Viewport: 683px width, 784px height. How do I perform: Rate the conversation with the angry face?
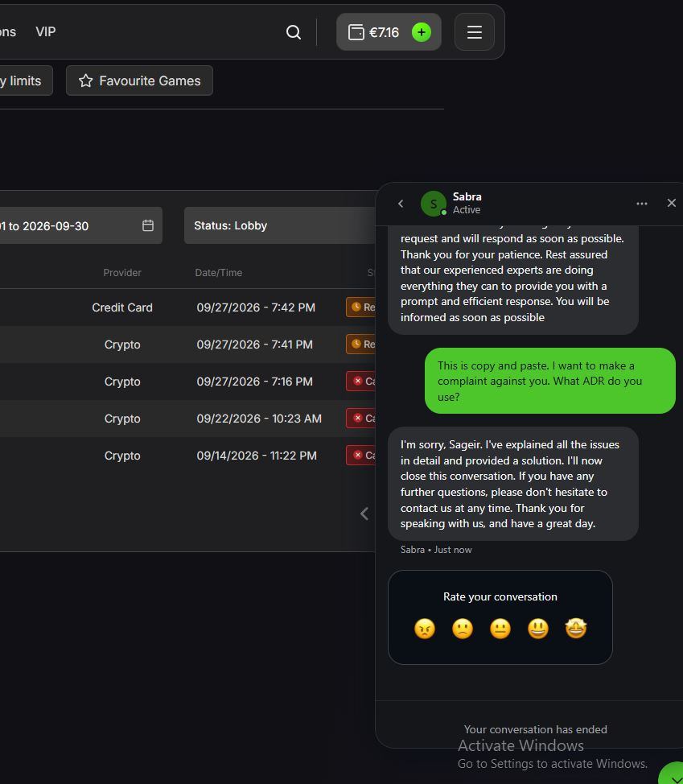tap(425, 629)
